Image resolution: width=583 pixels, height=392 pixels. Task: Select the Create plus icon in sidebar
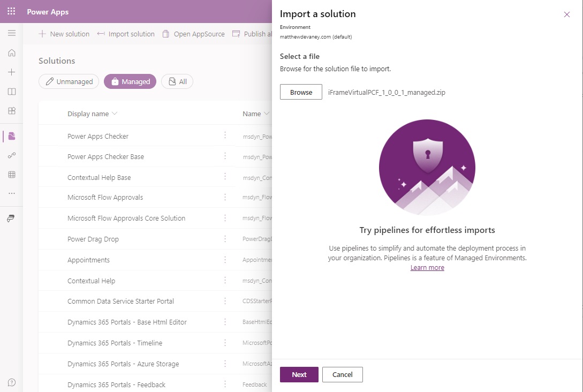(x=11, y=72)
